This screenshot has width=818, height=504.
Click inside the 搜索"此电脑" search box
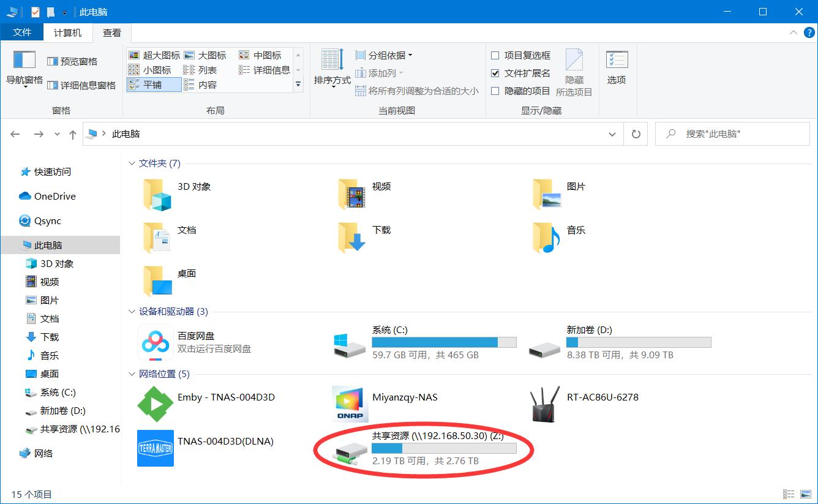coord(732,134)
